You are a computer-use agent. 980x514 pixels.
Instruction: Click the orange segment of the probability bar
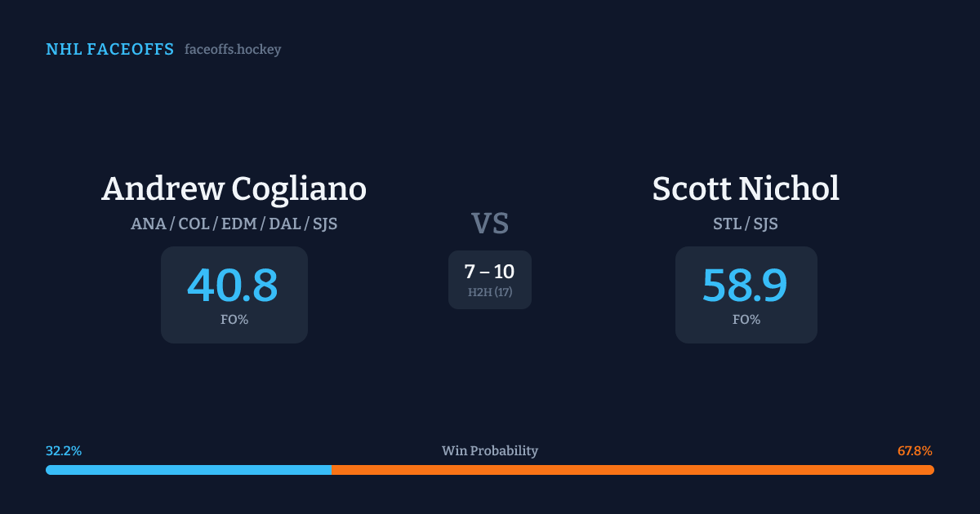(633, 470)
